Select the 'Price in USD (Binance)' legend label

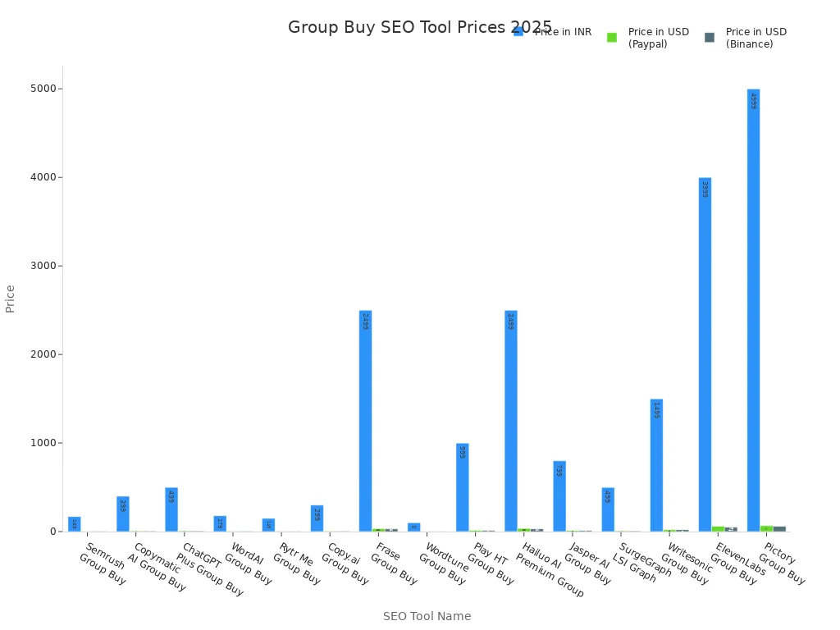[x=756, y=38]
